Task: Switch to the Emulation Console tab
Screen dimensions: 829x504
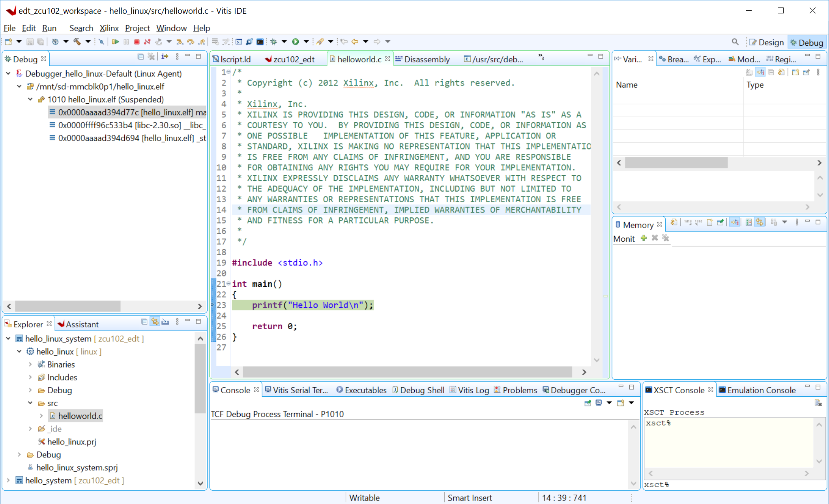Action: [x=757, y=390]
